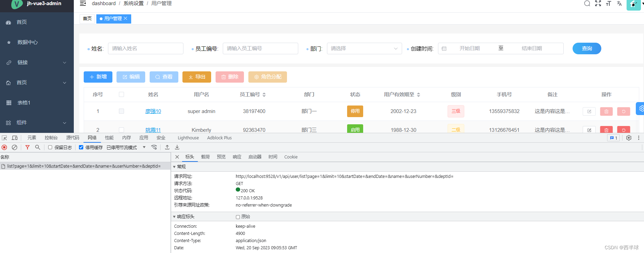This screenshot has width=644, height=253.
Task: Open the language translation icon
Action: [619, 3]
